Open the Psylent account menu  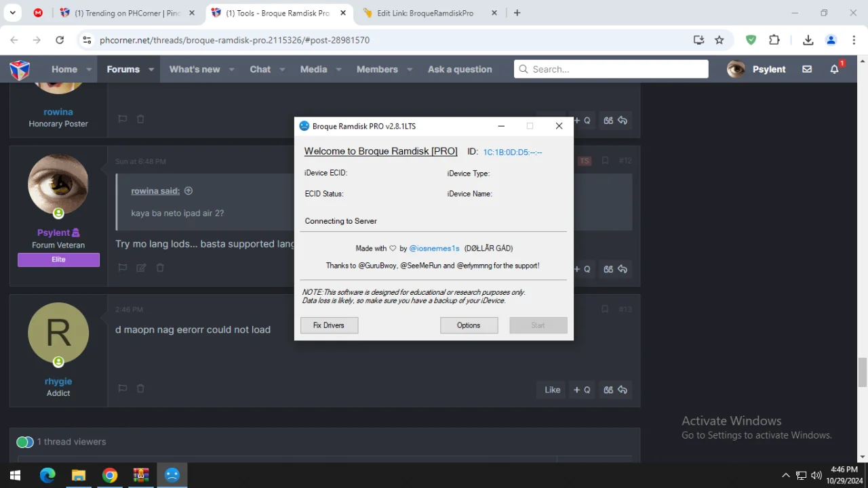pos(756,69)
